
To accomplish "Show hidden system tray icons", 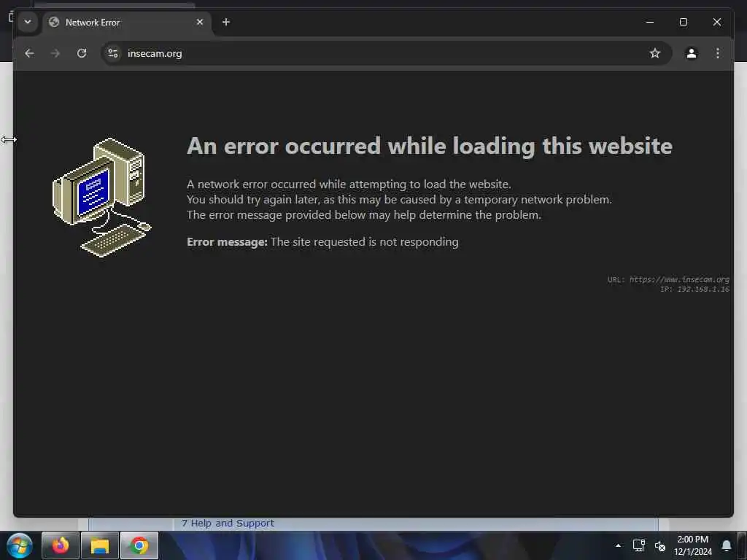I will 618,545.
